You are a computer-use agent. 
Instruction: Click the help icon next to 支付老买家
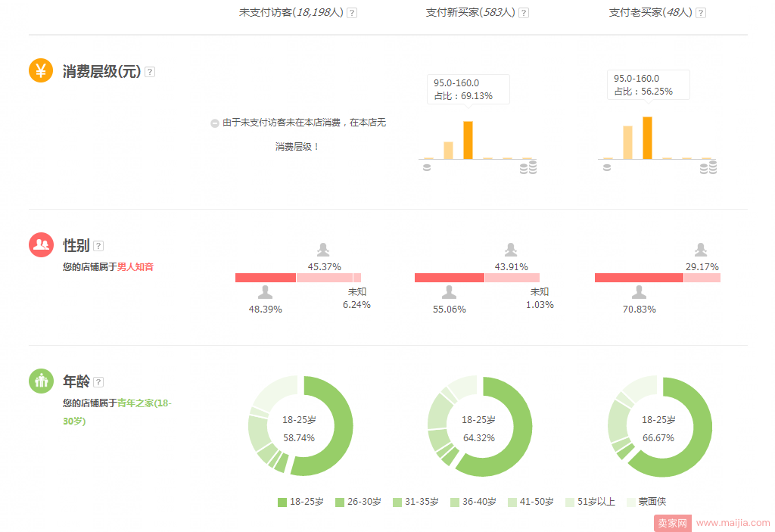click(701, 13)
